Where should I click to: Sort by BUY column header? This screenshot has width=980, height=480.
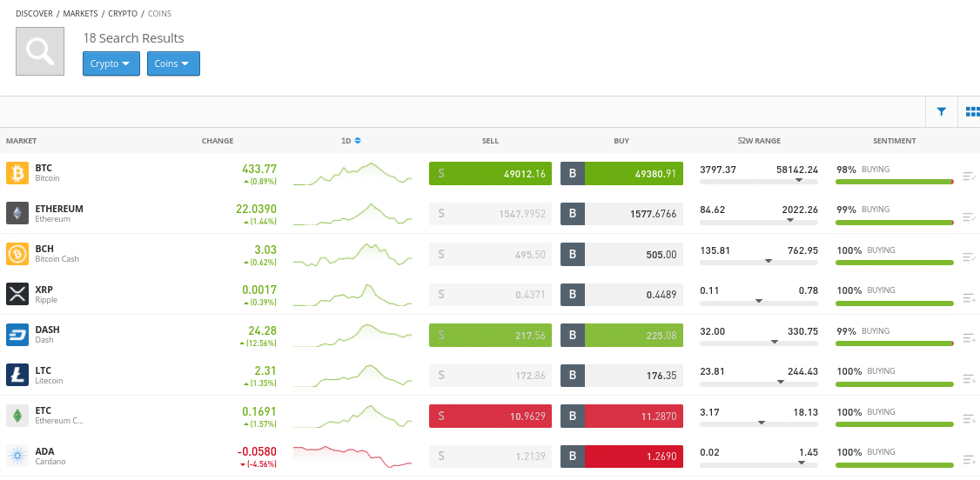coord(621,141)
